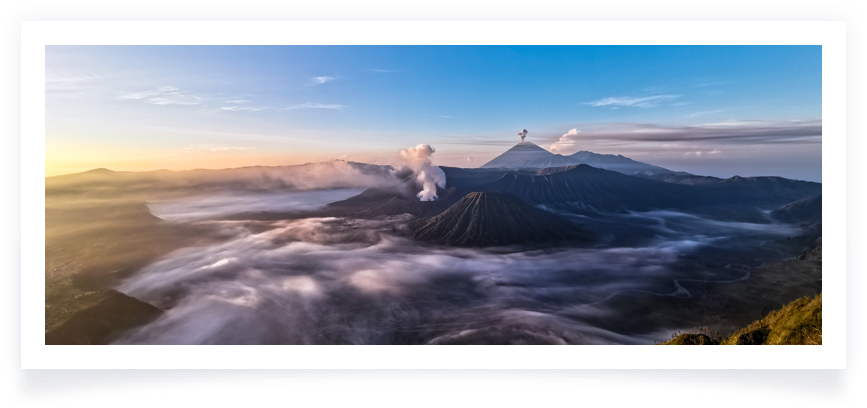Click the wispy clouds in the upper-left sky
Image resolution: width=867 pixels, height=408 pixels.
(x=165, y=96)
